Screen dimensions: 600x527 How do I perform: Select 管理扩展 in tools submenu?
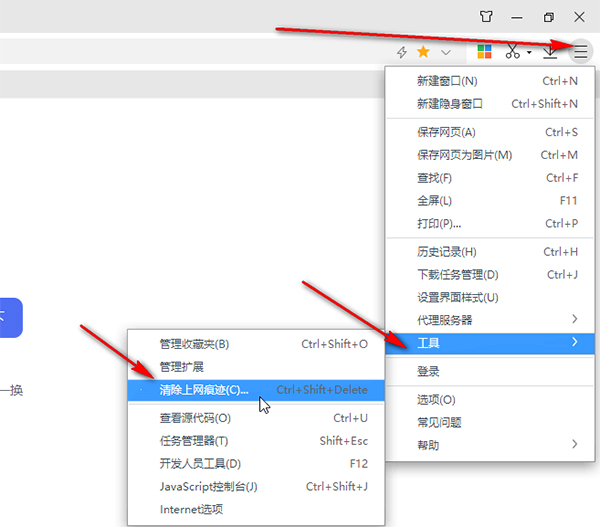coord(256,367)
